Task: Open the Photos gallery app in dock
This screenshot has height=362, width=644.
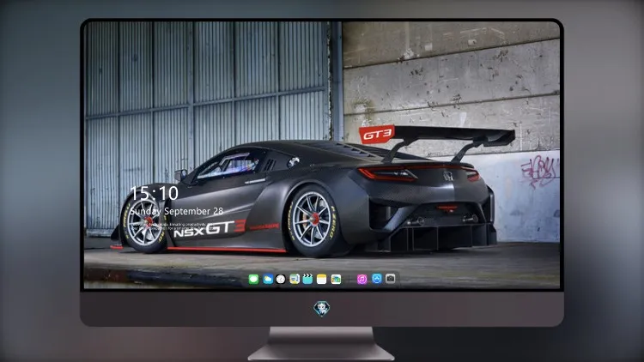Action: click(336, 279)
